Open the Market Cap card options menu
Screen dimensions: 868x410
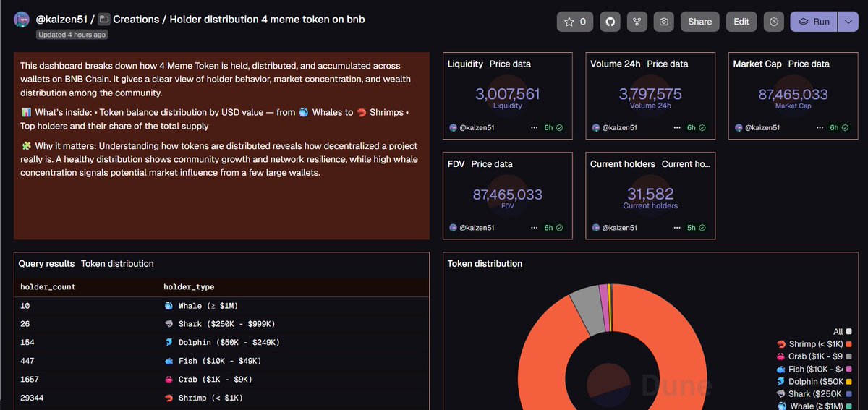point(820,127)
